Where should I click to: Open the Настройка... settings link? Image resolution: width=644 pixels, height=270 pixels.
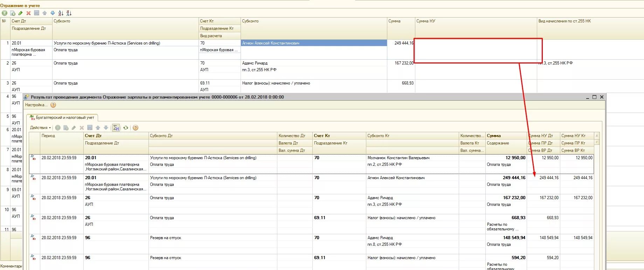36,105
